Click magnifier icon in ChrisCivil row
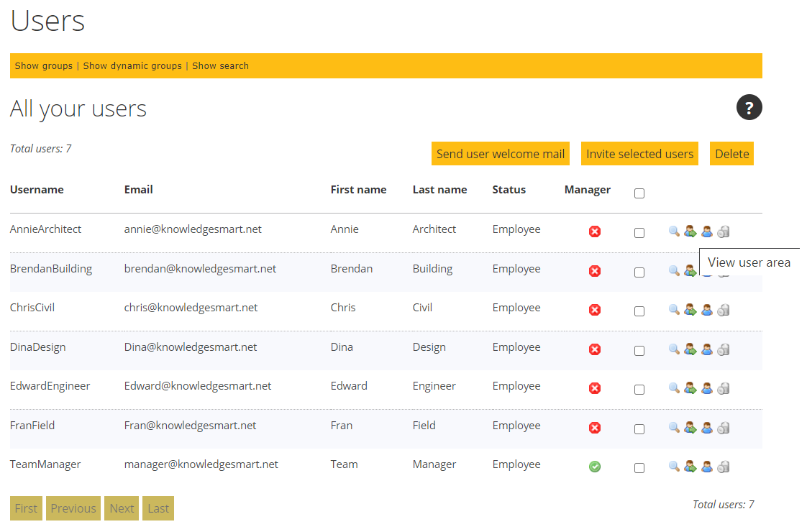807x532 pixels. coord(674,310)
